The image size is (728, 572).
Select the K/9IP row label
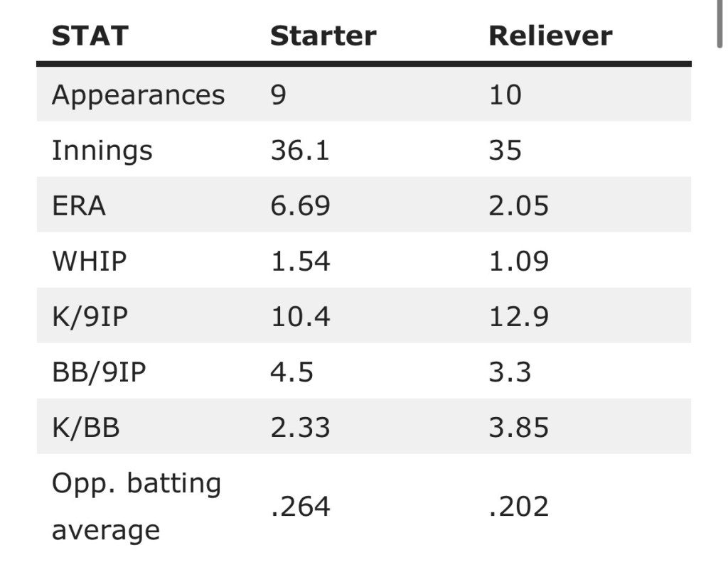pos(90,316)
